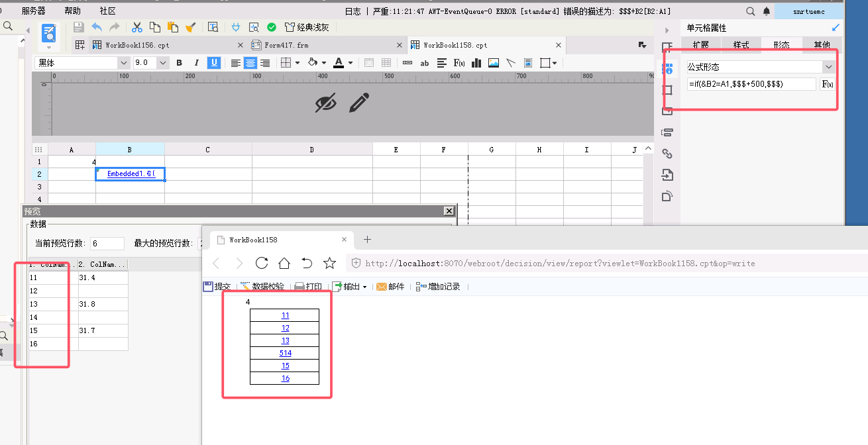Click the cut scissors icon

(x=137, y=27)
